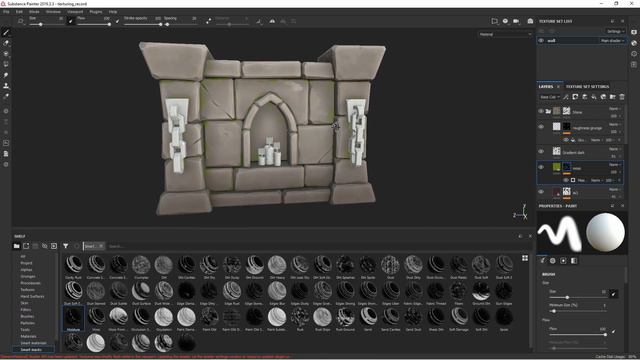Hide the Stone folder layer

pos(541,111)
